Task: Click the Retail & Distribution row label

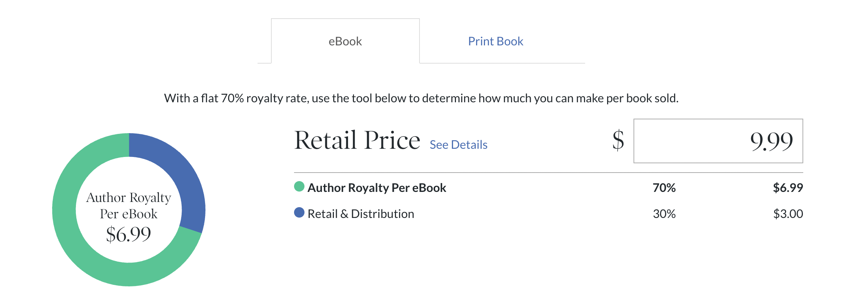Action: 361,214
